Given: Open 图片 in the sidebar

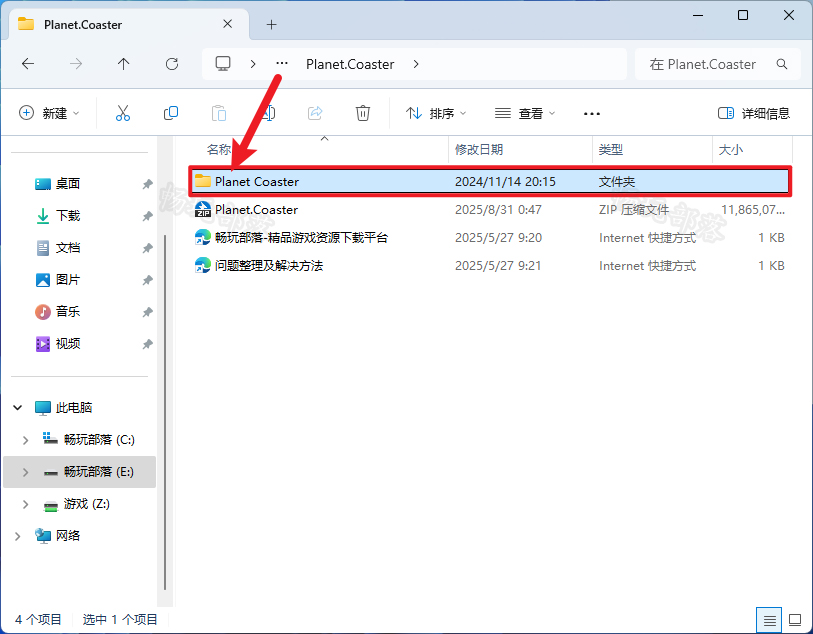Looking at the screenshot, I should coord(68,280).
